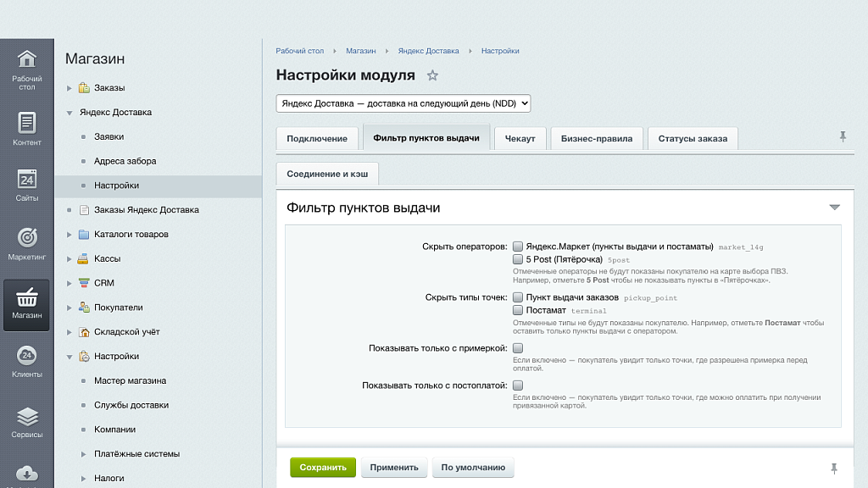This screenshot has width=868, height=488.
Task: Open the Клиенты sidebar section
Action: click(26, 361)
